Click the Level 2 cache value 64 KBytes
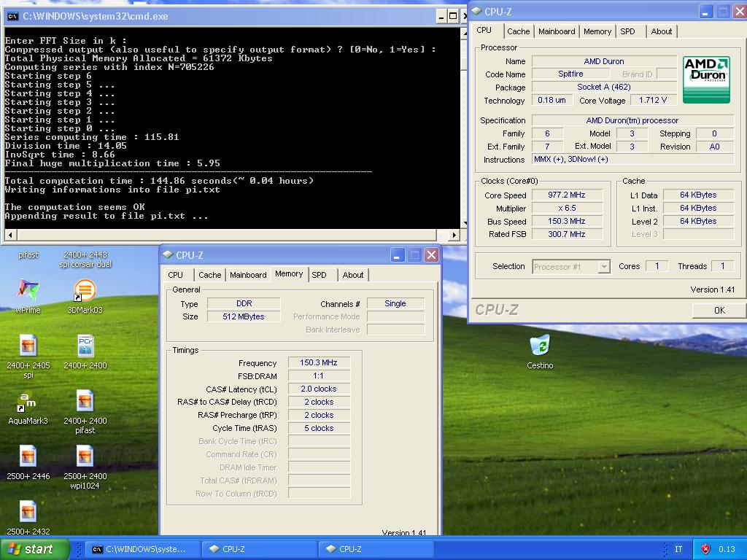Image resolution: width=747 pixels, height=560 pixels. (698, 221)
